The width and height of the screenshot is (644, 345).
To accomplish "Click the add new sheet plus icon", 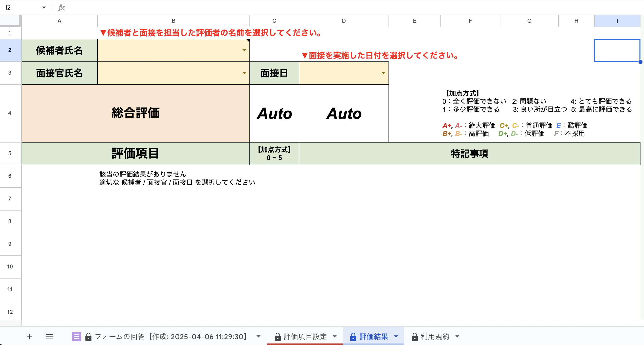I will 29,336.
